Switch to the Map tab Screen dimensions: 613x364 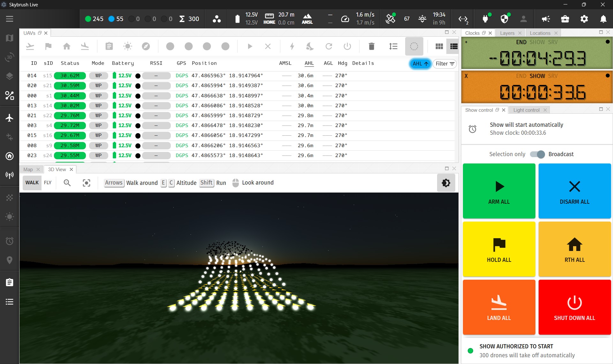pyautogui.click(x=28, y=169)
